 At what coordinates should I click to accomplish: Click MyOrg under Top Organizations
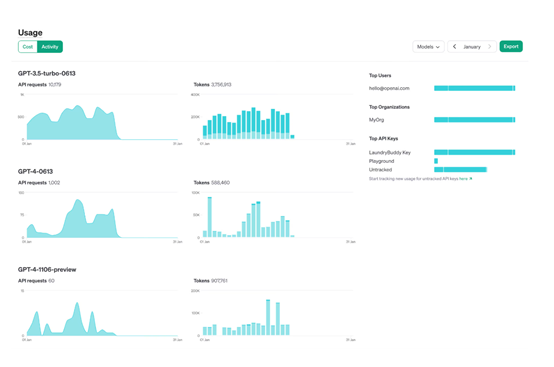[376, 120]
